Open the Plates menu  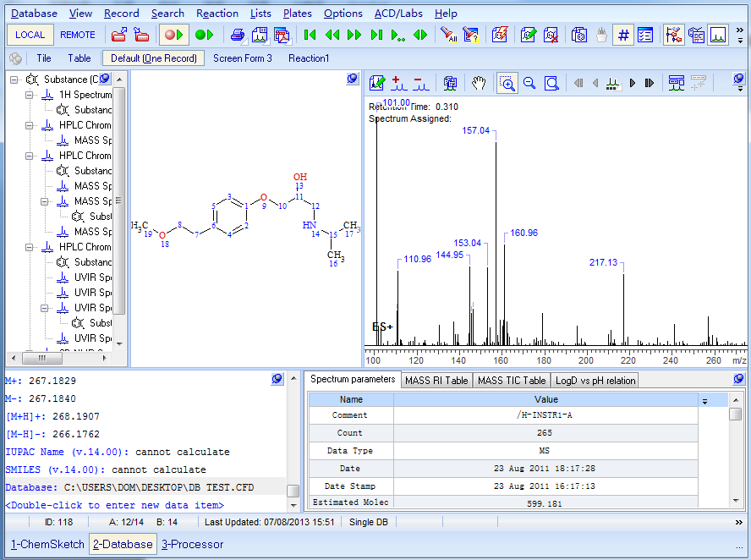[x=298, y=13]
